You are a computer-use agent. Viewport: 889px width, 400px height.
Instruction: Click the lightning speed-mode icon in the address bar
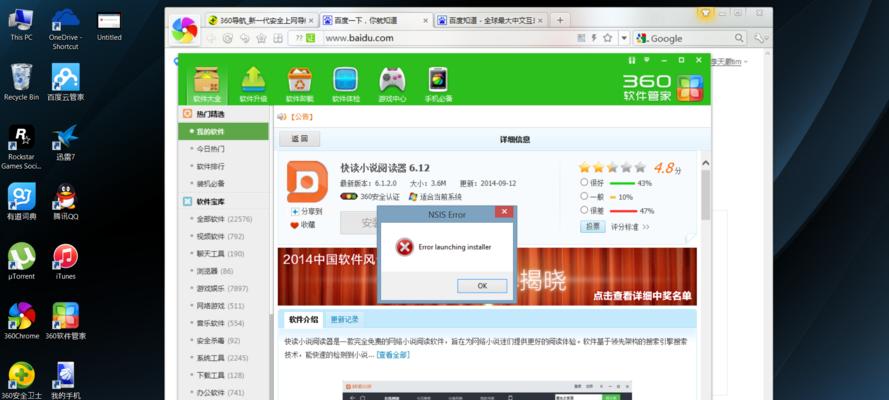[594, 38]
